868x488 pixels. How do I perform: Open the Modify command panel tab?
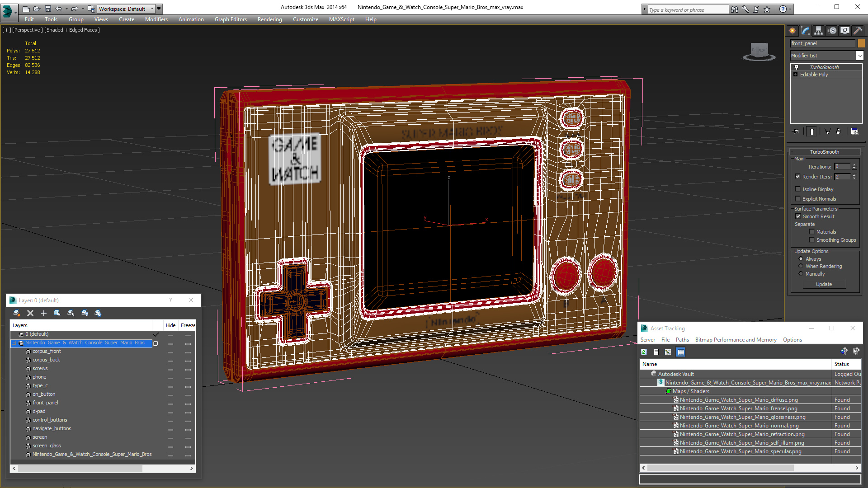(x=806, y=31)
